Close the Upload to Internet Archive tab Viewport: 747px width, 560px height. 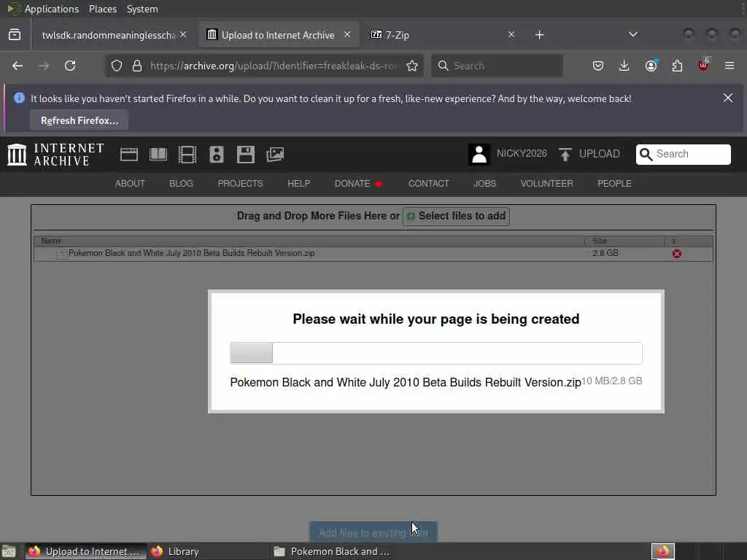(347, 34)
